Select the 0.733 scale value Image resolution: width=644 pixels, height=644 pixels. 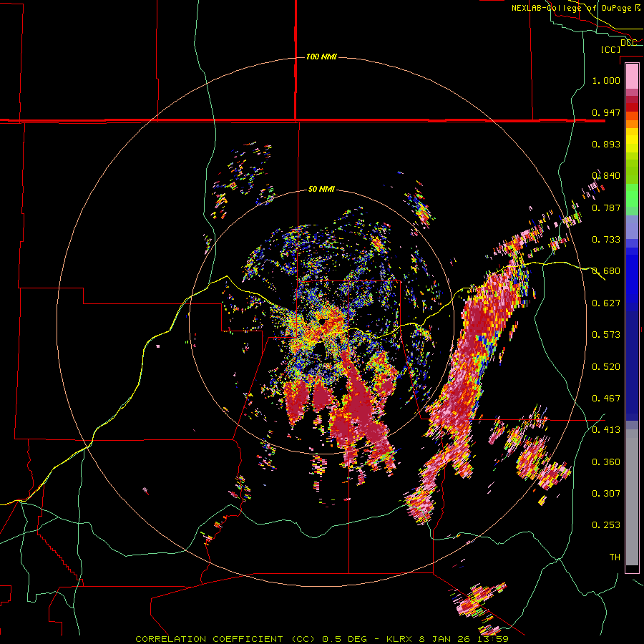coord(606,240)
